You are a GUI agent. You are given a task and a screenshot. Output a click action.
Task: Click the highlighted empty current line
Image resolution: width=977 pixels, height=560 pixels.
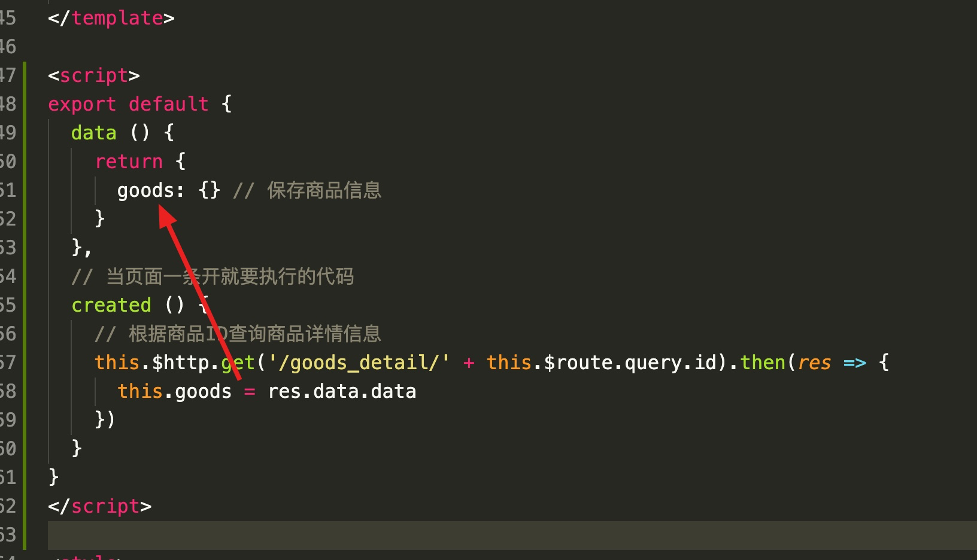512,535
